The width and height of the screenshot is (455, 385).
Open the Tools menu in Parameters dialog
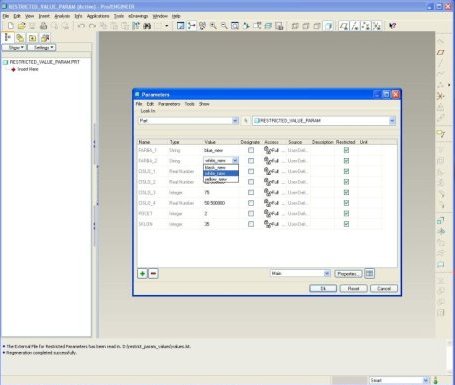pyautogui.click(x=189, y=104)
